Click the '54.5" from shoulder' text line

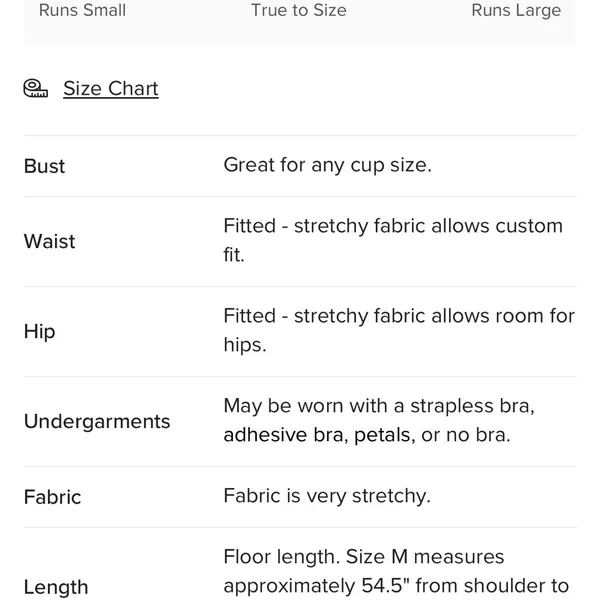[396, 586]
